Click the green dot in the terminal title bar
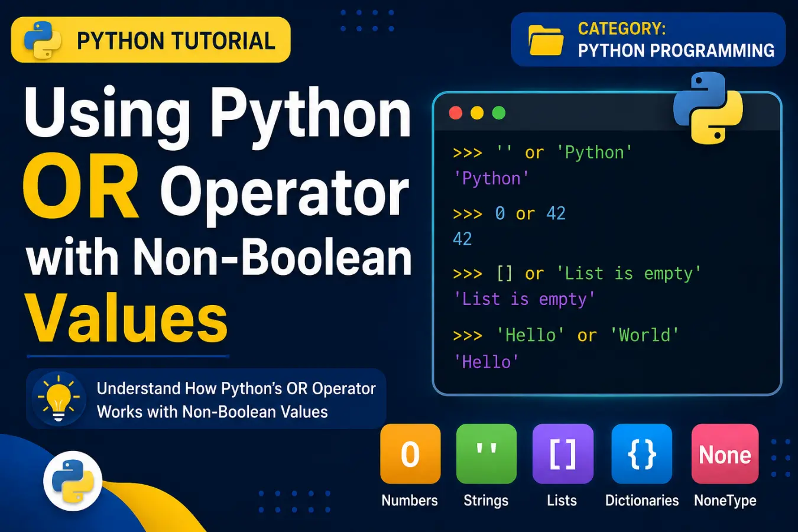The height and width of the screenshot is (532, 798). pos(499,113)
